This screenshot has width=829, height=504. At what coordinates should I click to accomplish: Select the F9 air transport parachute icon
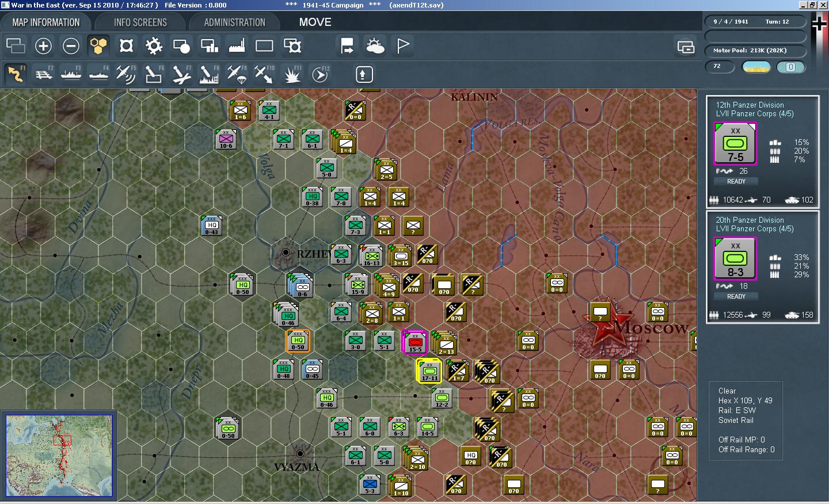point(237,74)
